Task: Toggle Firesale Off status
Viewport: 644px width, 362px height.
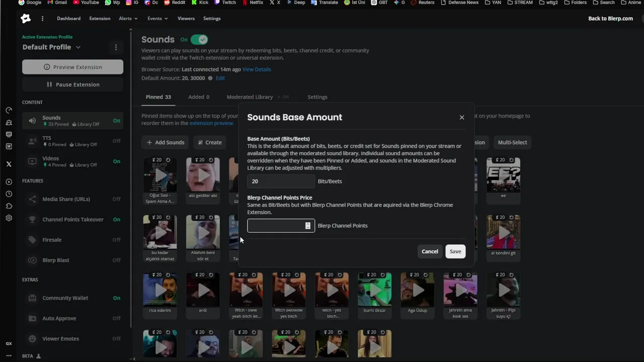Action: tap(116, 240)
